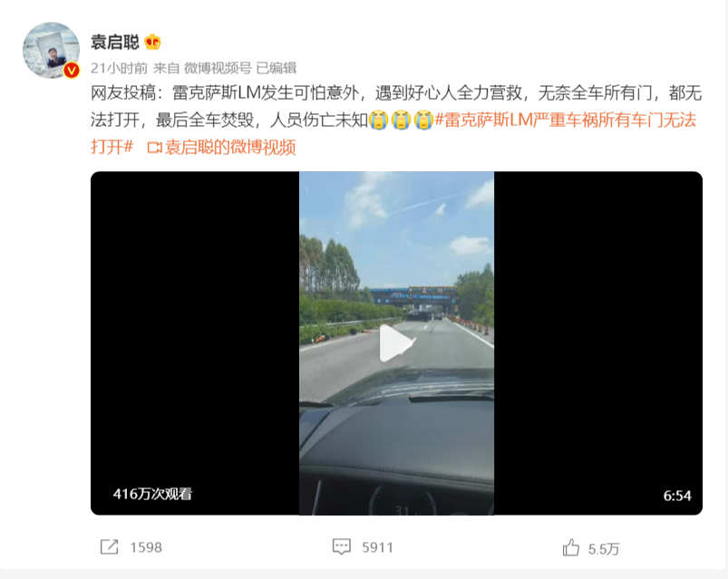Viewport: 728px width, 579px height.
Task: Click the 6:54 video duration label
Action: pyautogui.click(x=677, y=496)
